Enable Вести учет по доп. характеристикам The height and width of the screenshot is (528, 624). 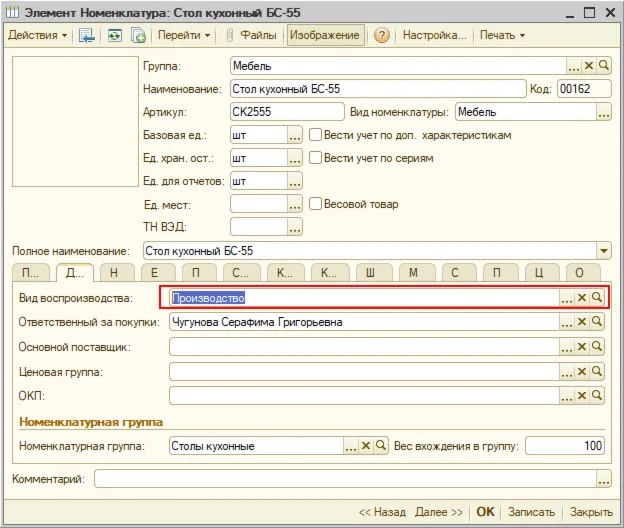point(315,134)
